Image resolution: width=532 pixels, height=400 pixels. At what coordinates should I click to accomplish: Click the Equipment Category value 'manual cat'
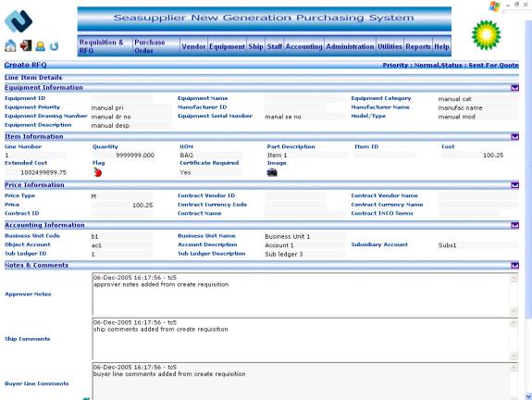tap(454, 99)
